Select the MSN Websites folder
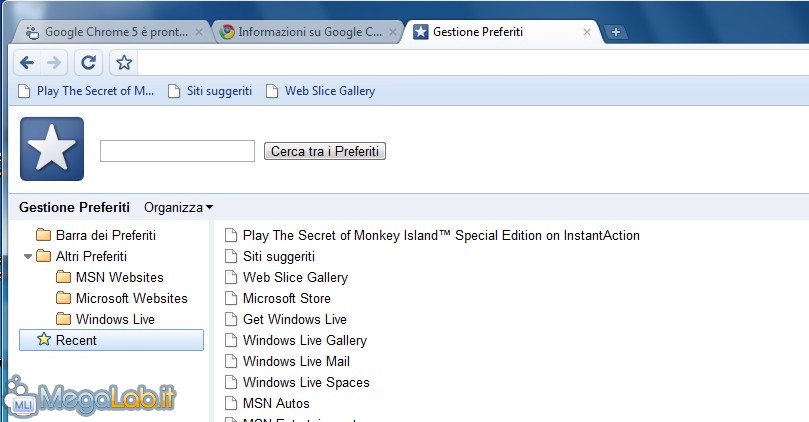 pos(119,277)
